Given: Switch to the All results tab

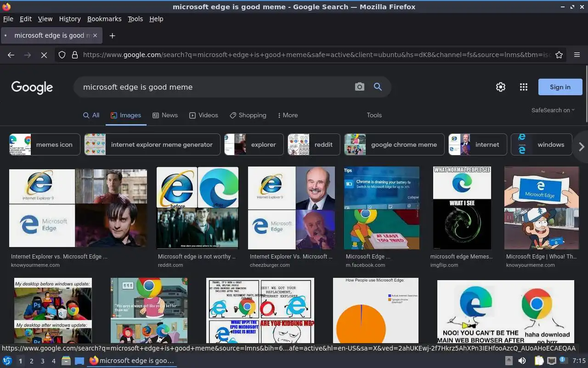Looking at the screenshot, I should pyautogui.click(x=91, y=115).
